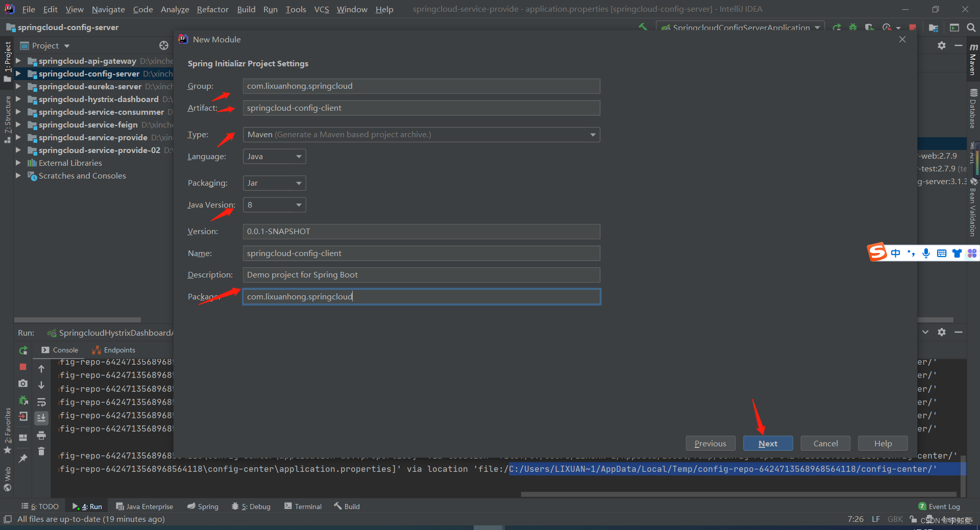Open the Maven side tool window tab

973,60
